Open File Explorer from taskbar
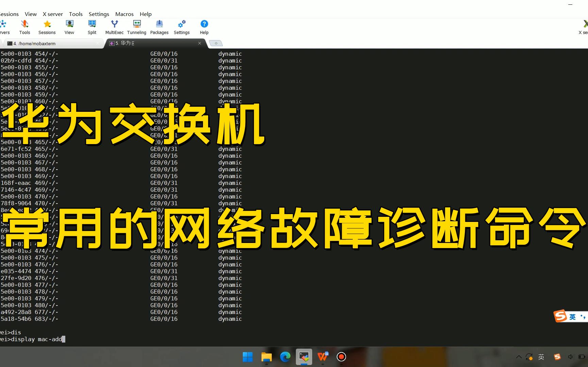Image resolution: width=588 pixels, height=367 pixels. [x=266, y=357]
